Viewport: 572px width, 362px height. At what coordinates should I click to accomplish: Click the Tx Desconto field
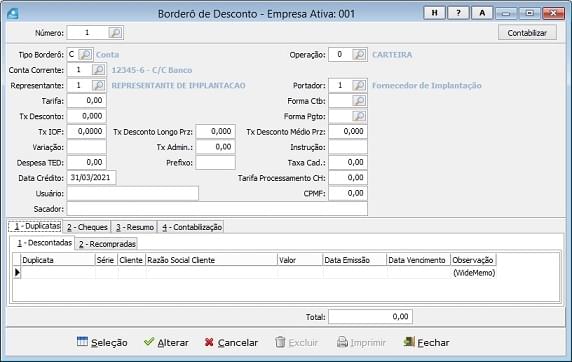tap(86, 116)
